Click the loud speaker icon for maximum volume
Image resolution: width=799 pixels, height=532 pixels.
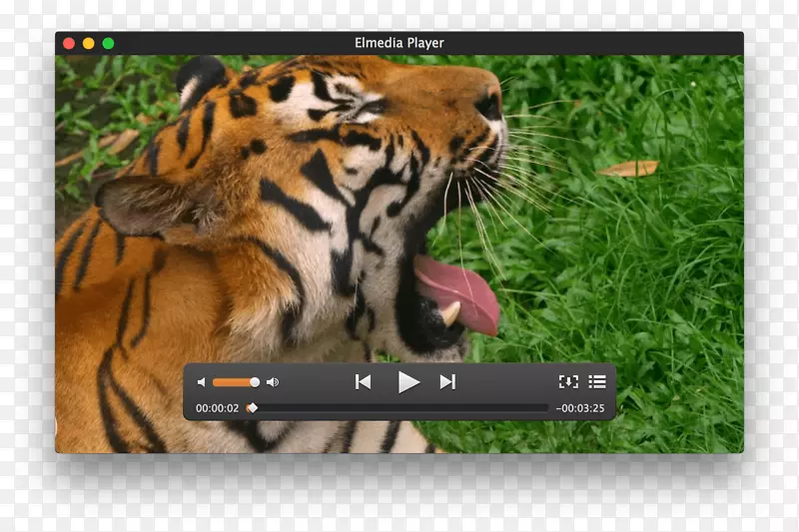click(273, 382)
